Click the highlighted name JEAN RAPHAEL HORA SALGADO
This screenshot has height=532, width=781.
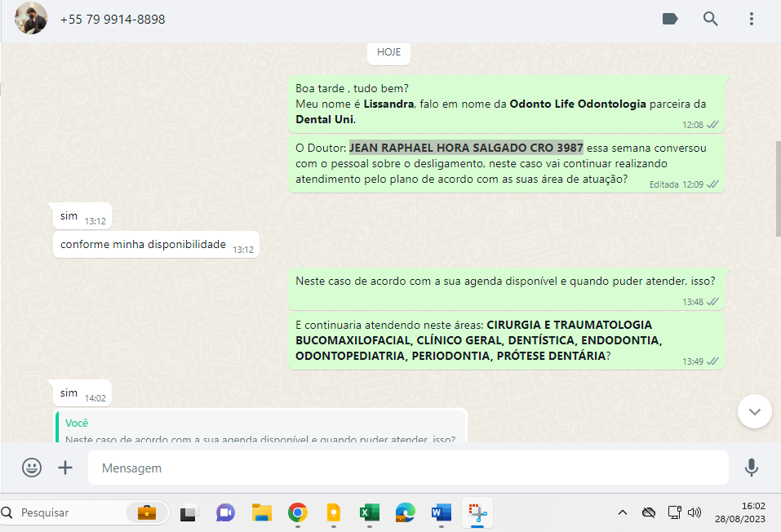coord(466,148)
